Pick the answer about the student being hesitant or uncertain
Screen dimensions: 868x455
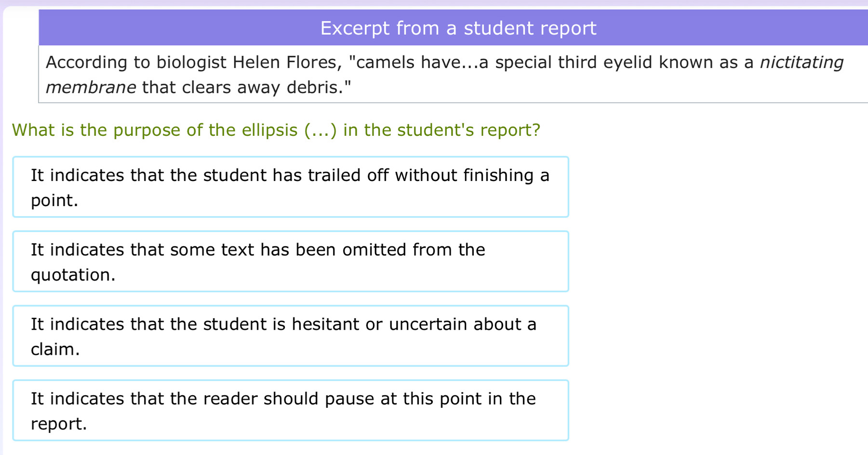pyautogui.click(x=290, y=336)
